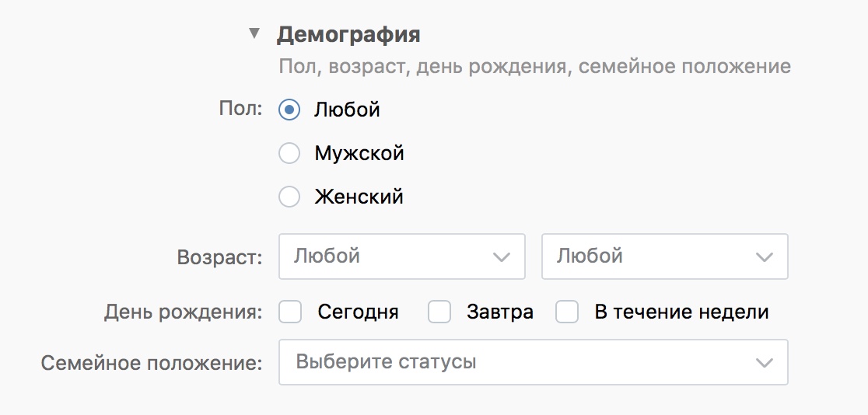Click the chevron arrow of the first age dropdown
This screenshot has width=868, height=415.
click(502, 257)
